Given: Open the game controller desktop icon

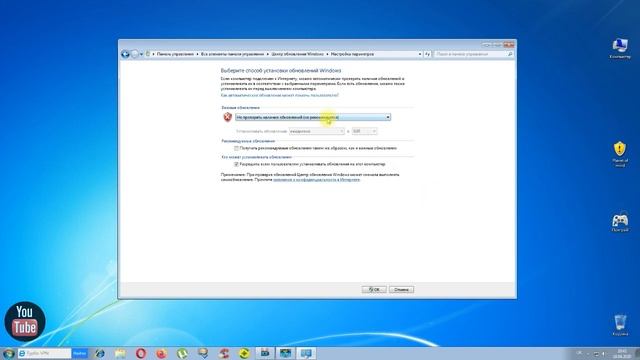Looking at the screenshot, I should 620,223.
